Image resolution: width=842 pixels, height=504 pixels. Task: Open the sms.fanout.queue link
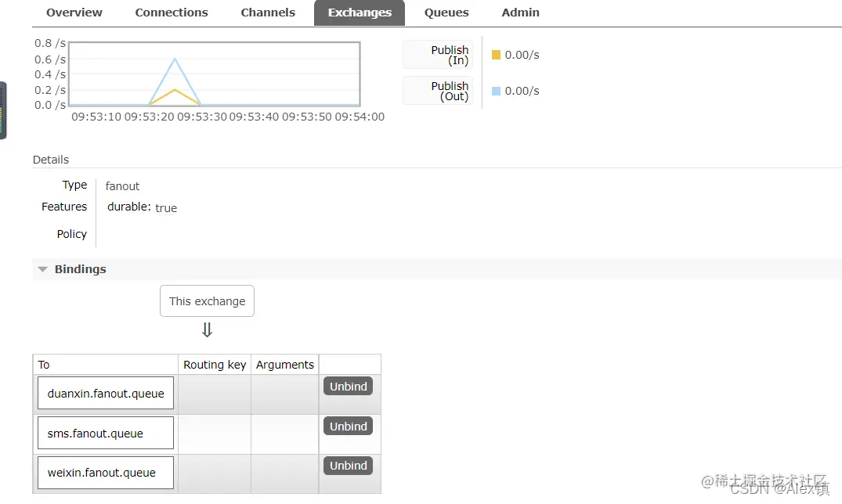click(95, 433)
